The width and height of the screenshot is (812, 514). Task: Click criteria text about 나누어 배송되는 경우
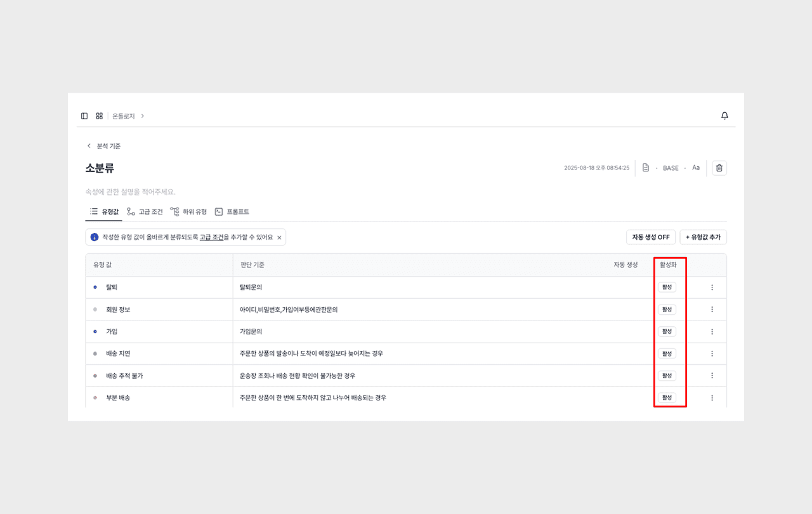(x=313, y=398)
